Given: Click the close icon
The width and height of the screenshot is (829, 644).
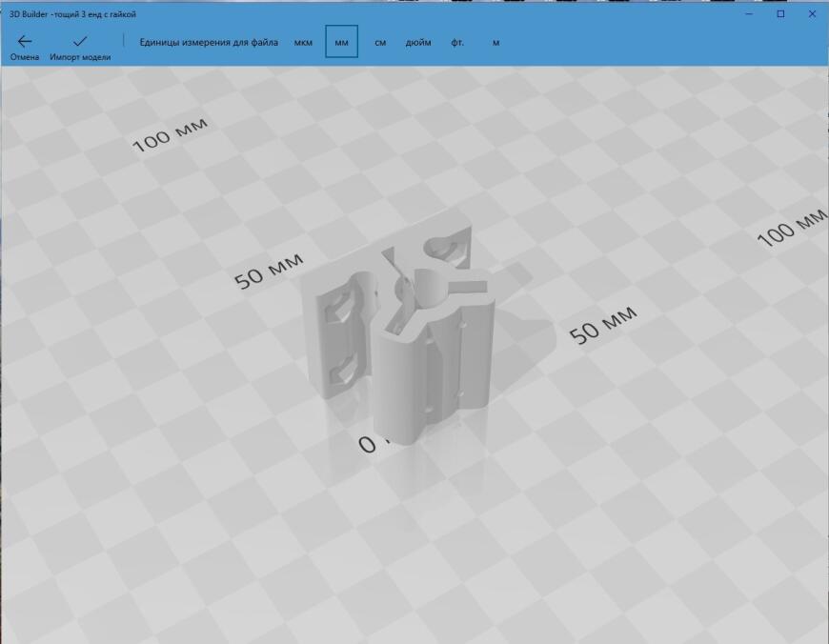Looking at the screenshot, I should coord(810,14).
